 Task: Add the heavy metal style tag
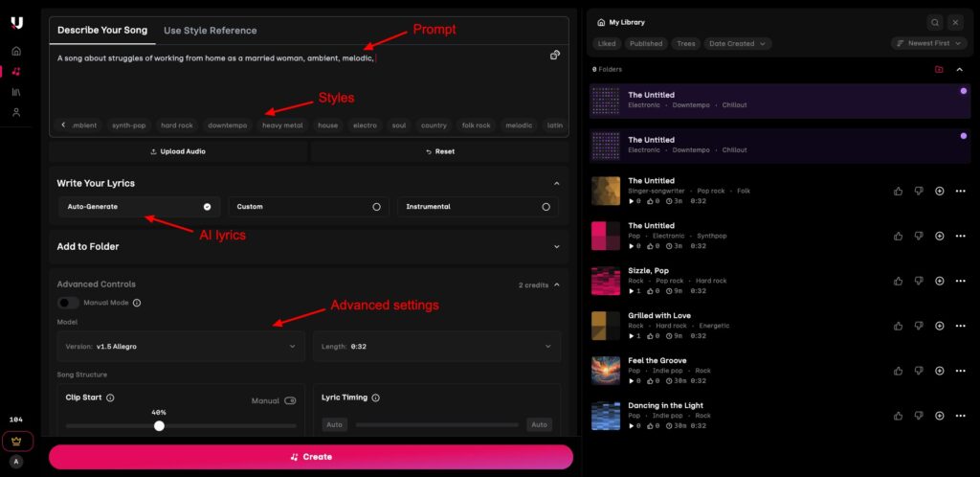tap(282, 125)
